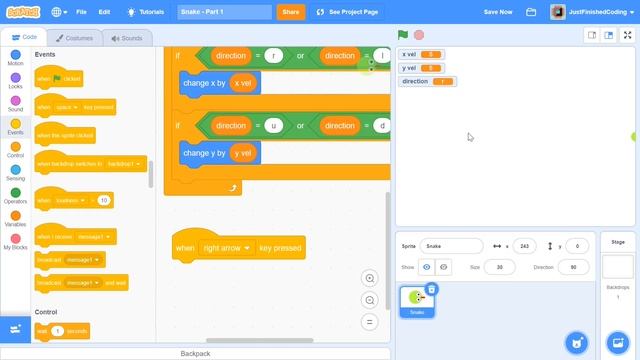Click the block palette vertical scrollbar

[x=151, y=175]
